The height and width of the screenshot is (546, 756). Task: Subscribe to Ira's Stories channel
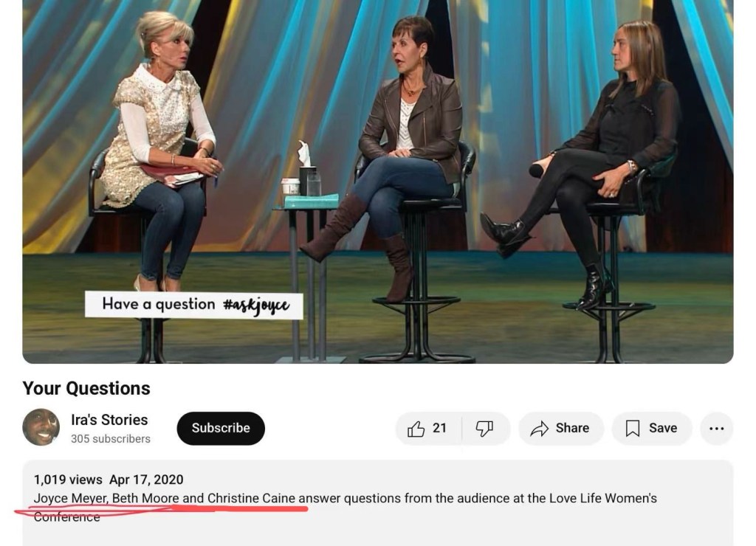tap(221, 429)
